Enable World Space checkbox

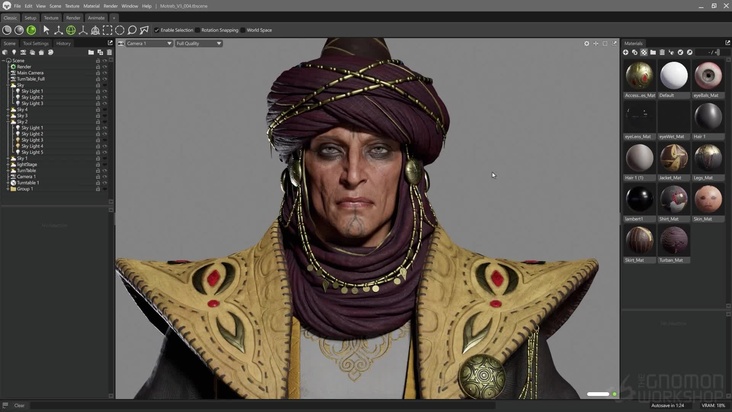pyautogui.click(x=243, y=30)
